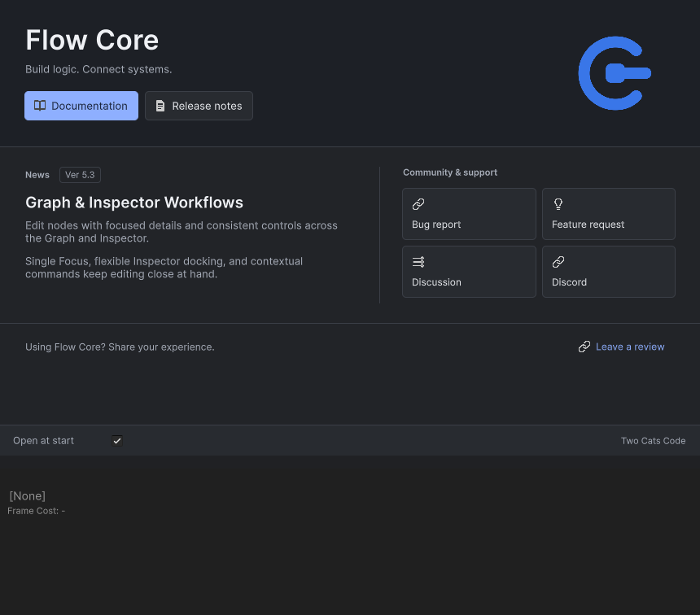Open the Discussion card
Screen dimensions: 700x615
[x=469, y=272]
